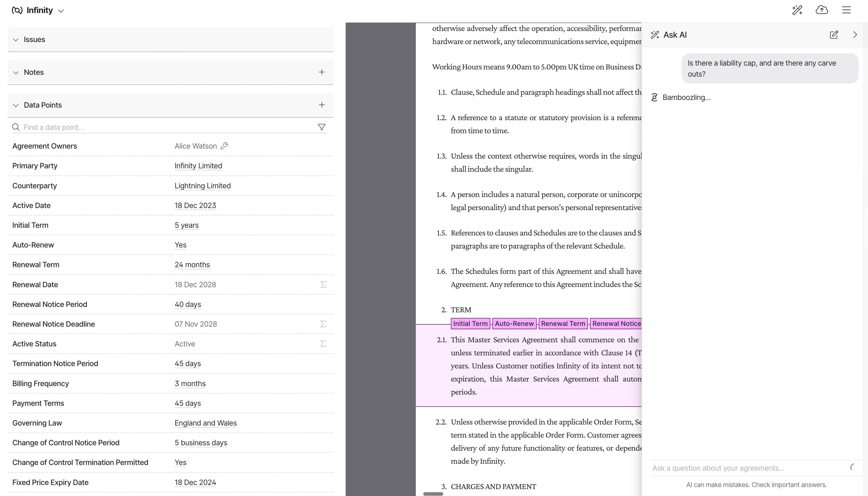Collapse the Notes section
Image resolution: width=868 pixels, height=496 pixels.
[16, 72]
